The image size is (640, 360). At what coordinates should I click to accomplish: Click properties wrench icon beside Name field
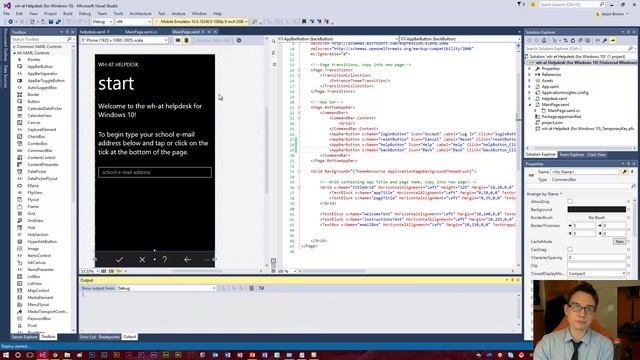(624, 172)
